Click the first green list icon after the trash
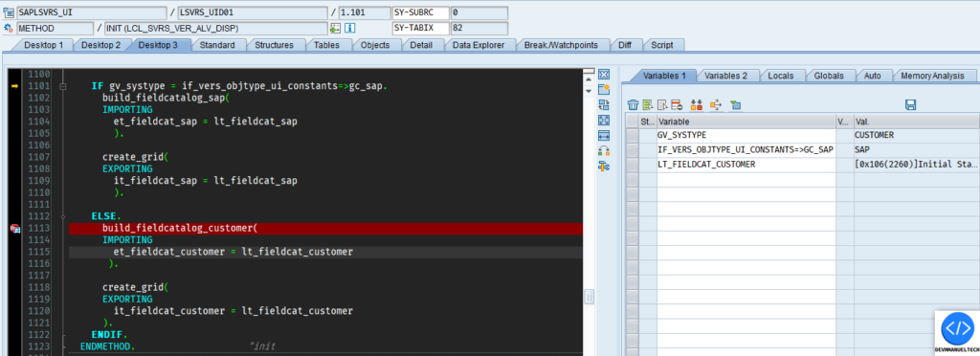Screen dimensions: 980x356 [x=648, y=105]
